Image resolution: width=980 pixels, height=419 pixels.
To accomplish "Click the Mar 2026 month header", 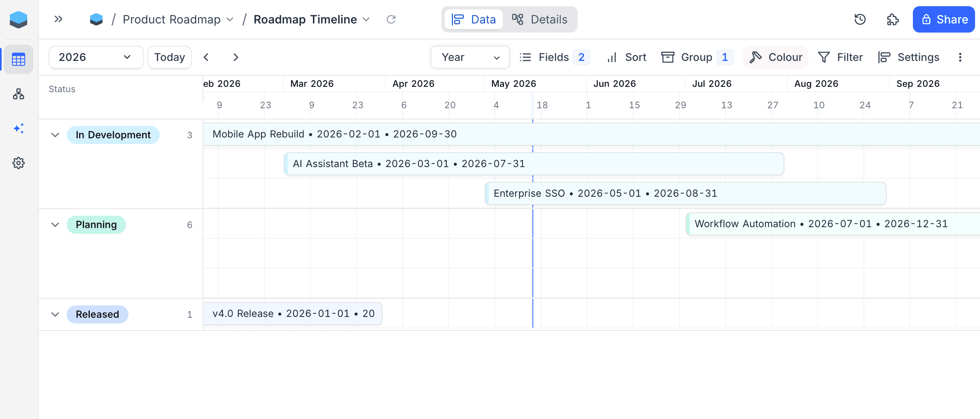I will point(312,84).
